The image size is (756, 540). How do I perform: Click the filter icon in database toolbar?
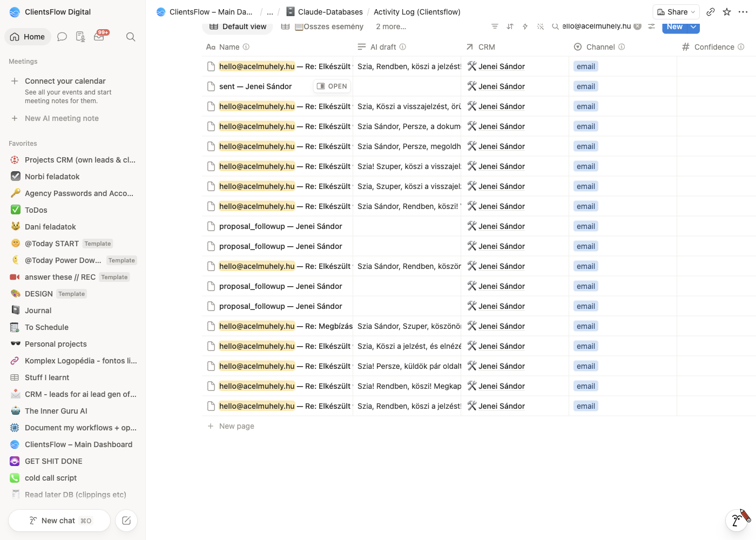495,26
